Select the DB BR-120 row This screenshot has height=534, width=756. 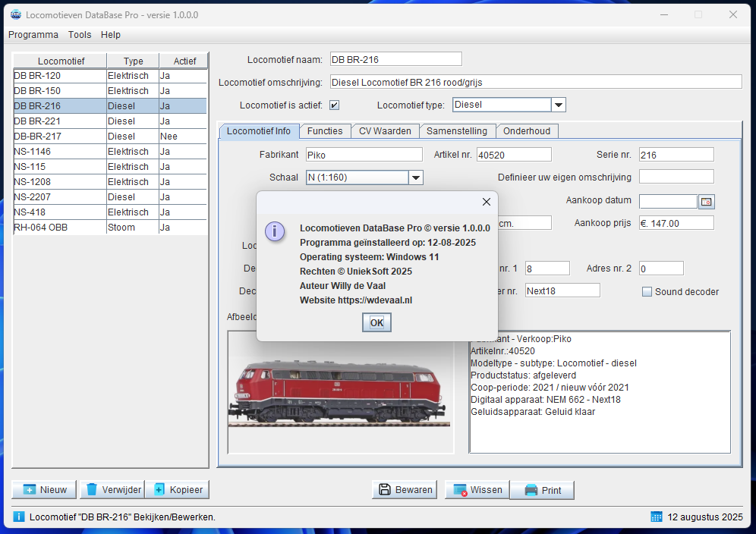(110, 76)
